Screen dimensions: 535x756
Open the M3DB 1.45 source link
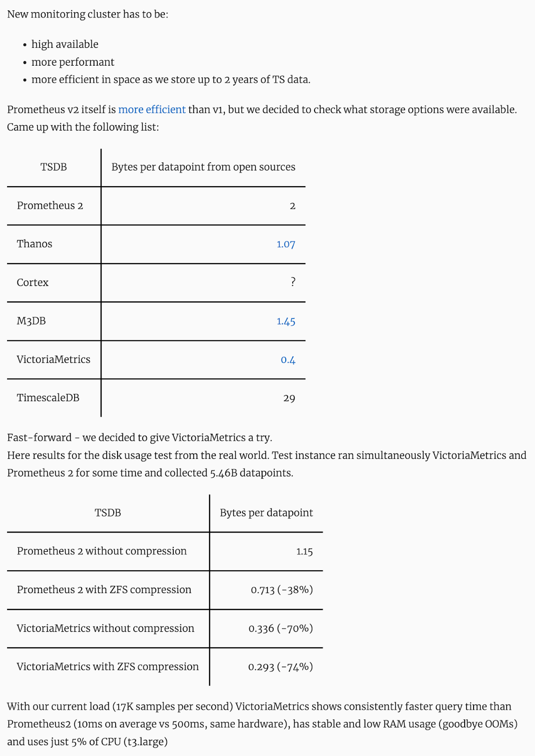286,321
